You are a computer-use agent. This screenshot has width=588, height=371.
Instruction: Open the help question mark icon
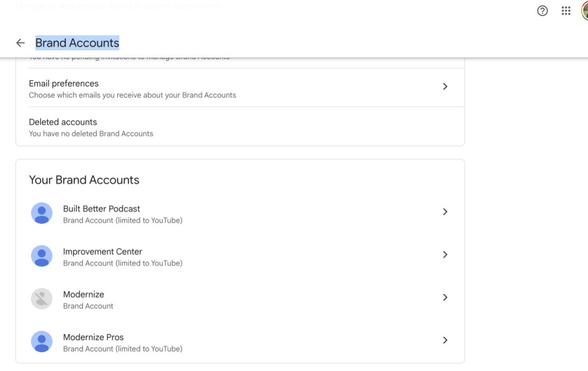[x=542, y=11]
